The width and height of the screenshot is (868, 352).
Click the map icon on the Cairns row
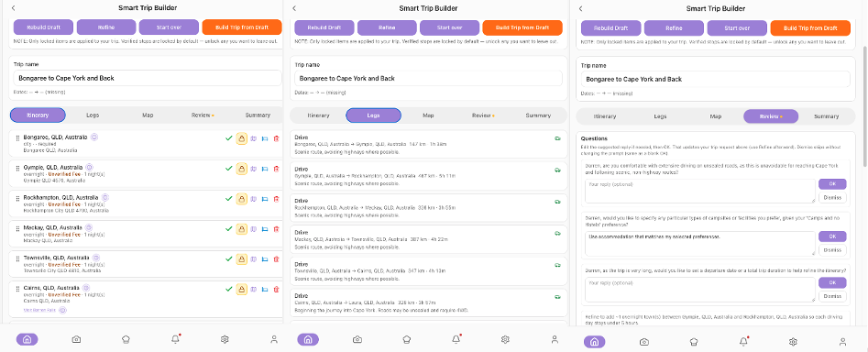pos(254,289)
